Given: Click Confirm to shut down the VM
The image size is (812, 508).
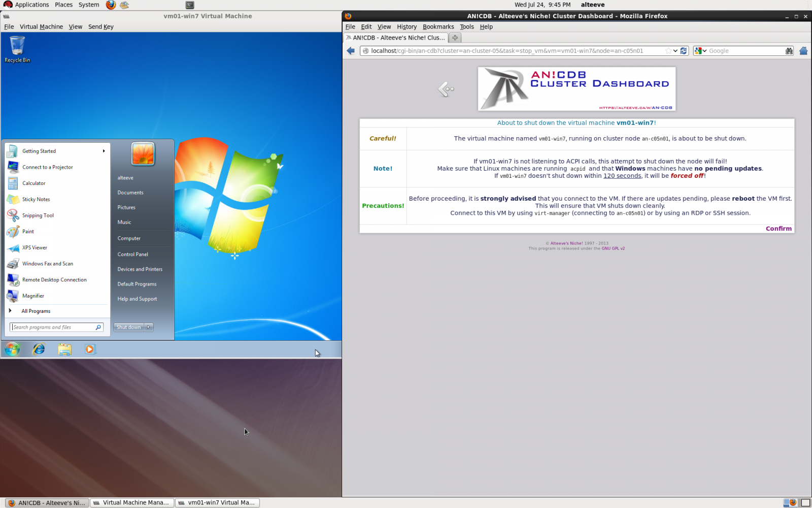Looking at the screenshot, I should (x=778, y=229).
